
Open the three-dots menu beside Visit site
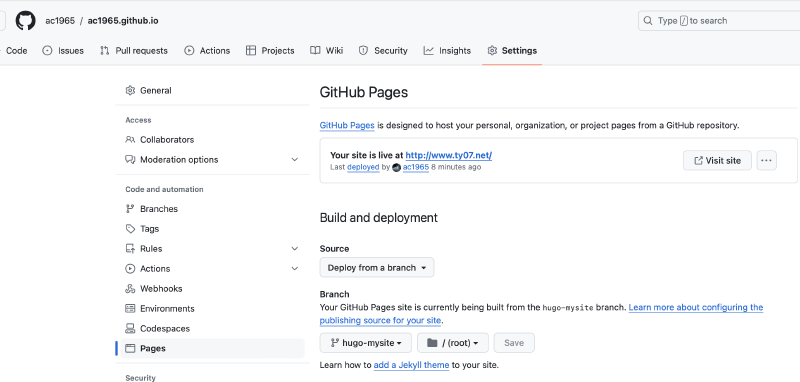tap(766, 161)
